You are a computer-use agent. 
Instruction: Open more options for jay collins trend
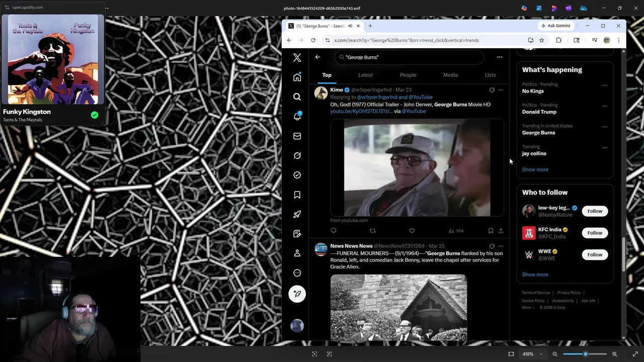(x=605, y=148)
